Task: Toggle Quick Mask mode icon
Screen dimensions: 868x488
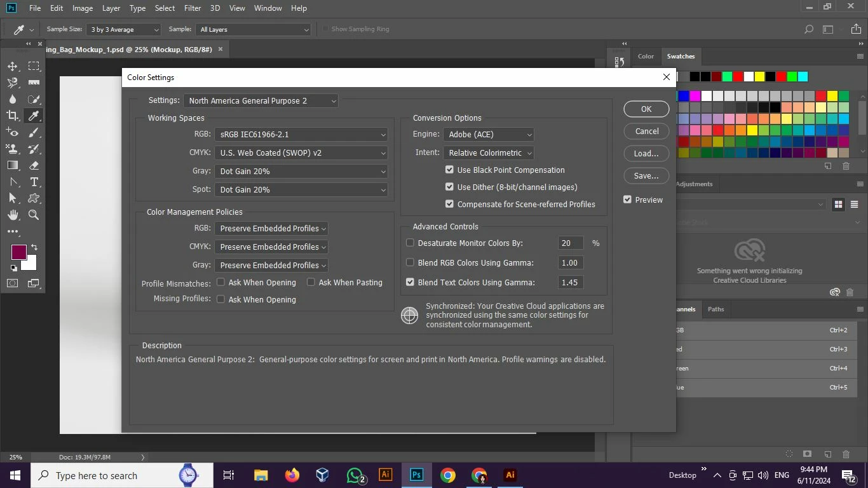Action: pos(13,283)
